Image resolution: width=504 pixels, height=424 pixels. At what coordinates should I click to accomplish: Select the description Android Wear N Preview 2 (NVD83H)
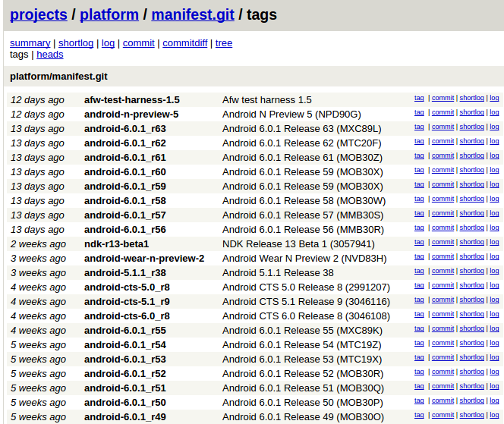tap(304, 259)
